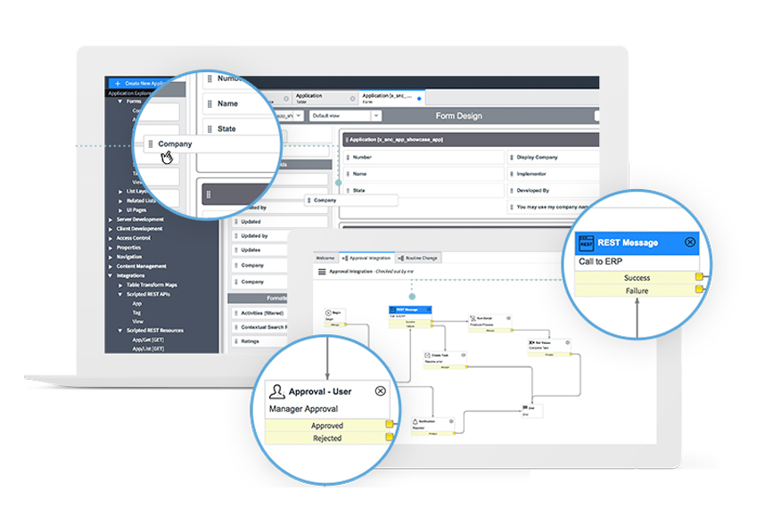Expand the Table Transform Maps tree node
Image resolution: width=765 pixels, height=532 pixels.
[120, 285]
